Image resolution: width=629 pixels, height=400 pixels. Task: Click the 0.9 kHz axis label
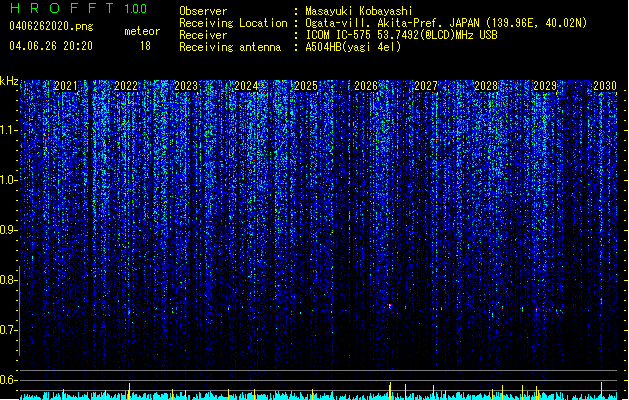click(x=8, y=230)
